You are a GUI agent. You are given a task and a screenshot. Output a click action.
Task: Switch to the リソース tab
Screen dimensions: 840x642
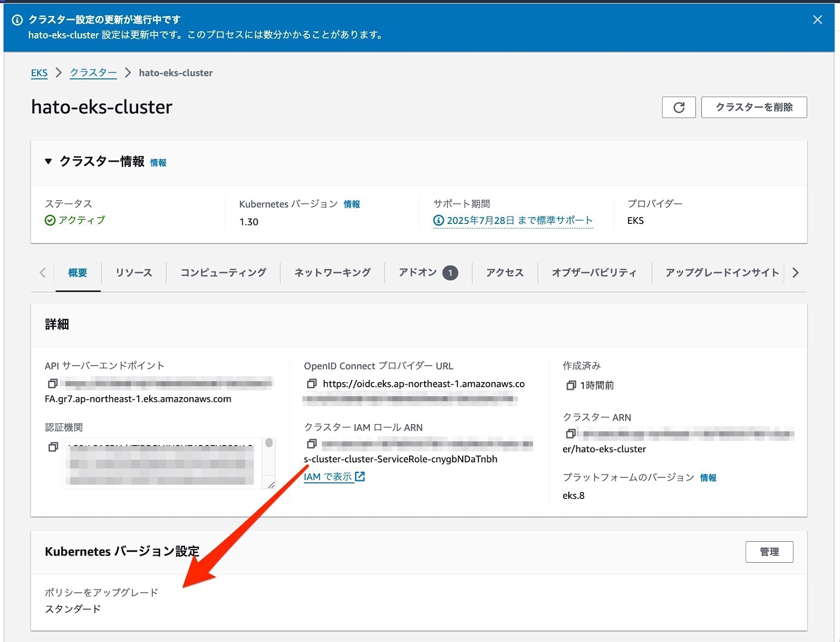pos(134,273)
